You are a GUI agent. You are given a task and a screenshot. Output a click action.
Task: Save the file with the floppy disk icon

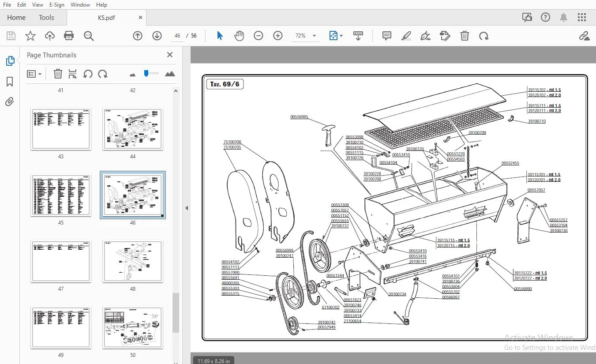11,36
